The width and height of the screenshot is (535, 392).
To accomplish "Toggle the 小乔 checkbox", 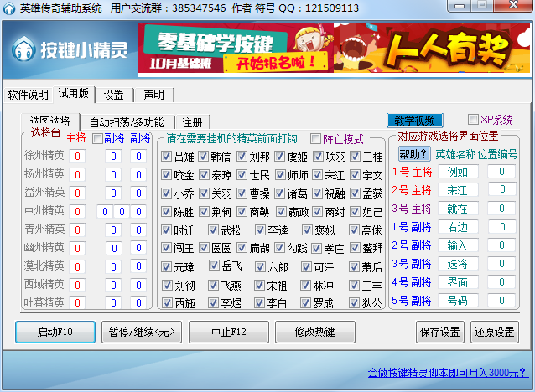I will (166, 193).
